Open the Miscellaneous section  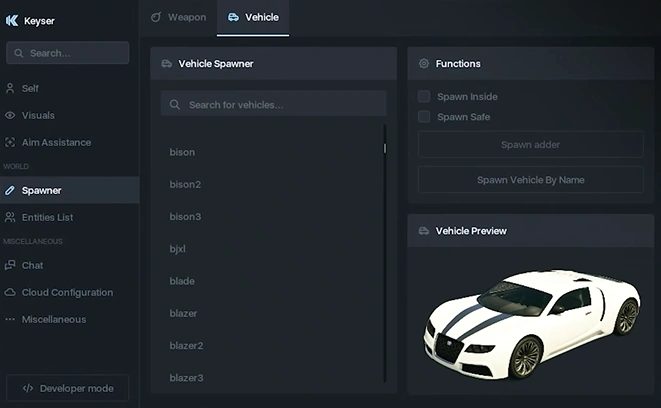pos(70,319)
